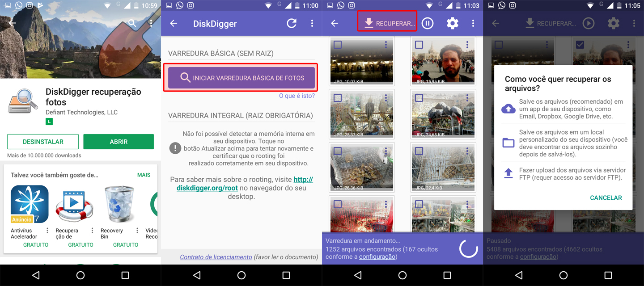
Task: Tap MAIS to see more suggested apps
Action: click(x=144, y=175)
